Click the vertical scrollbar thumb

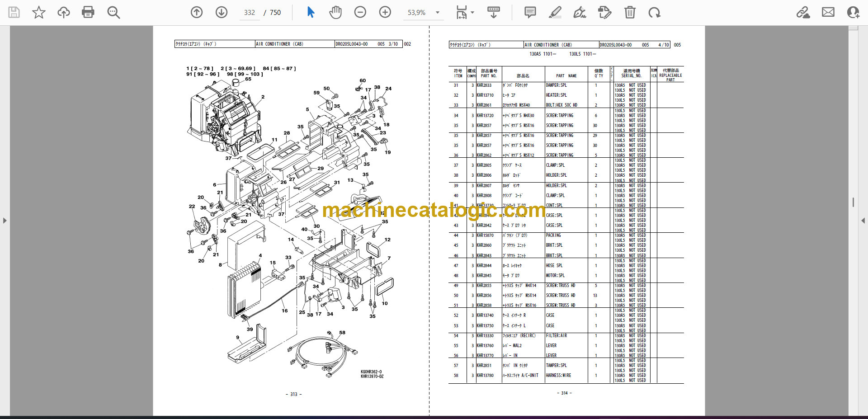[853, 202]
